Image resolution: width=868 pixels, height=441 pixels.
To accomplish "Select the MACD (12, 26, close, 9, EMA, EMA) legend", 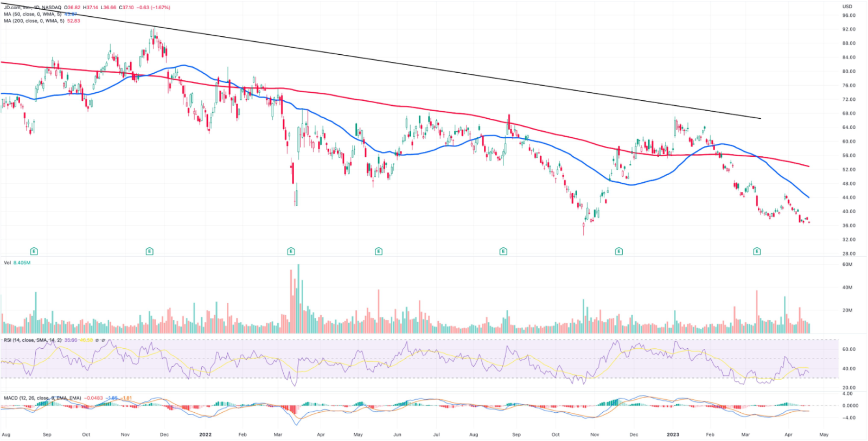I will click(x=42, y=398).
